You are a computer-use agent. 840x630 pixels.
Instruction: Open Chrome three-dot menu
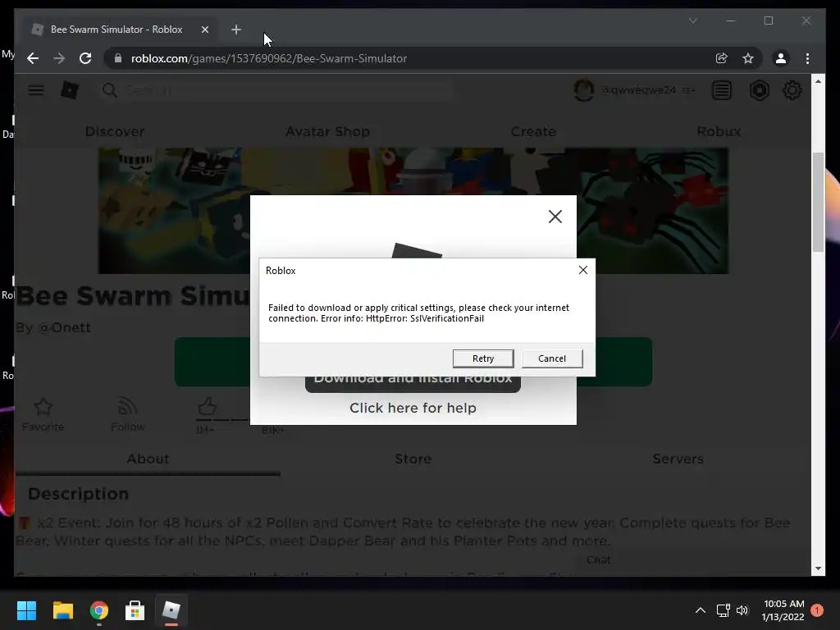[x=807, y=58]
